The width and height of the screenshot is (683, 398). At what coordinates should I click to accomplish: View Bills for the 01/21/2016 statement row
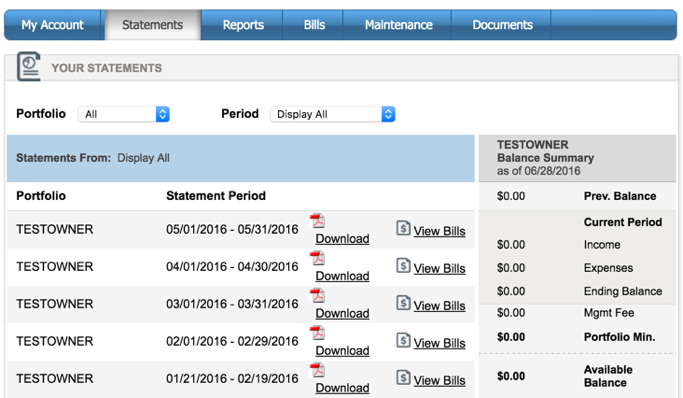(439, 380)
